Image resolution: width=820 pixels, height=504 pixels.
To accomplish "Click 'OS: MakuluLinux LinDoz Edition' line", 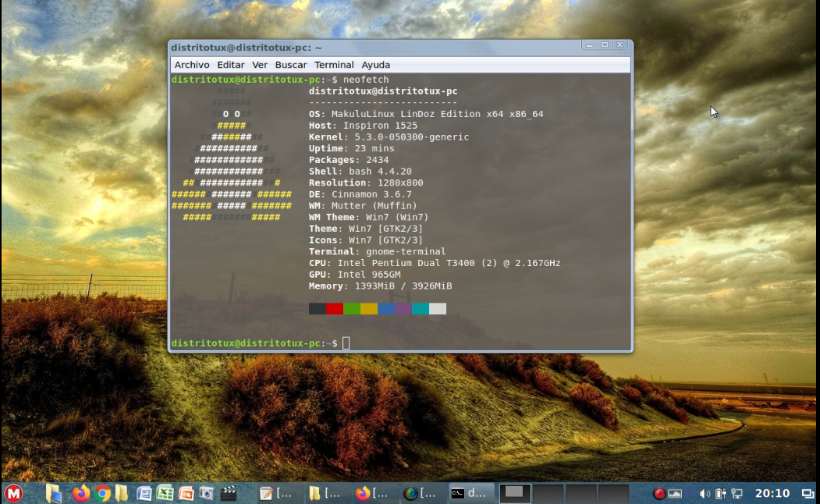I will tap(426, 114).
